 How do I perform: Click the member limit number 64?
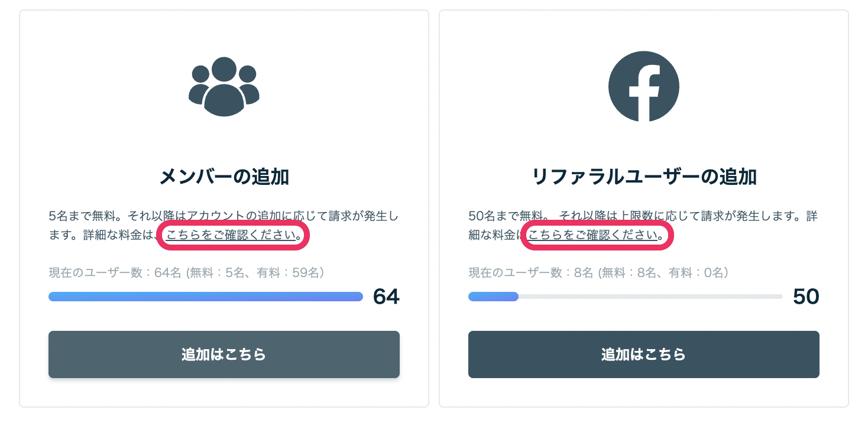pyautogui.click(x=386, y=297)
